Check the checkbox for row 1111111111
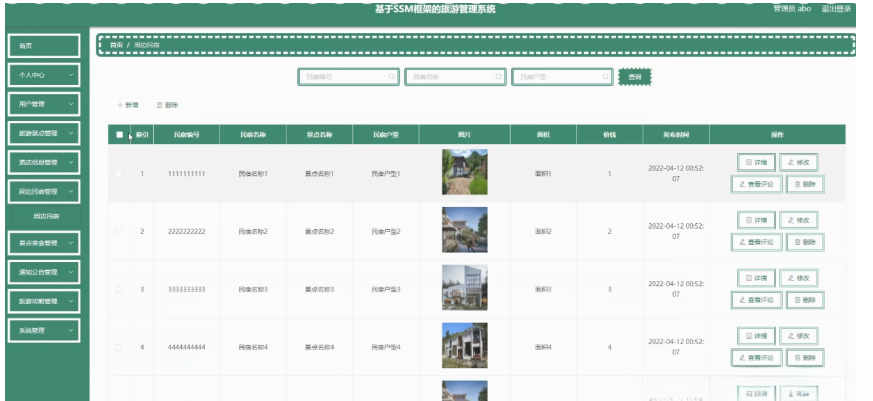The height and width of the screenshot is (401, 873). click(119, 174)
